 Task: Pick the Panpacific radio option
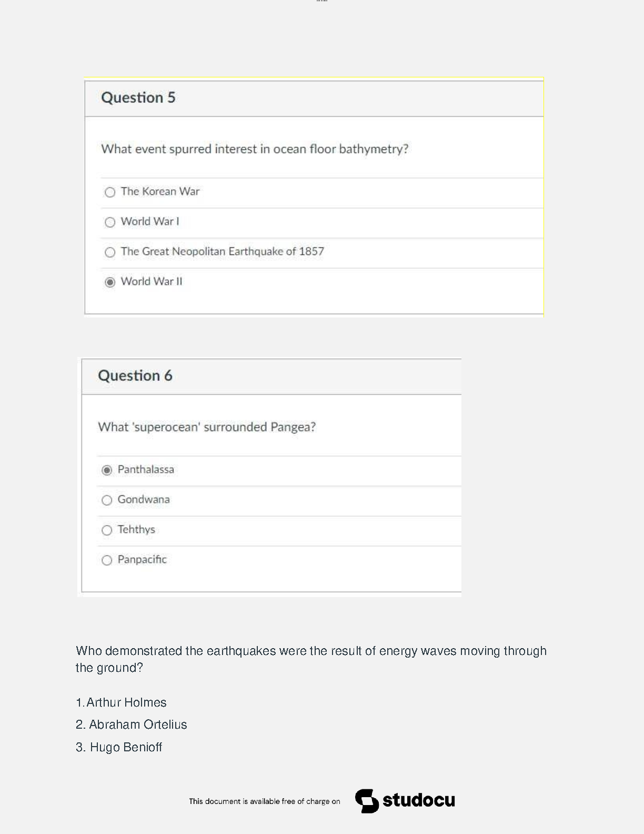click(107, 560)
